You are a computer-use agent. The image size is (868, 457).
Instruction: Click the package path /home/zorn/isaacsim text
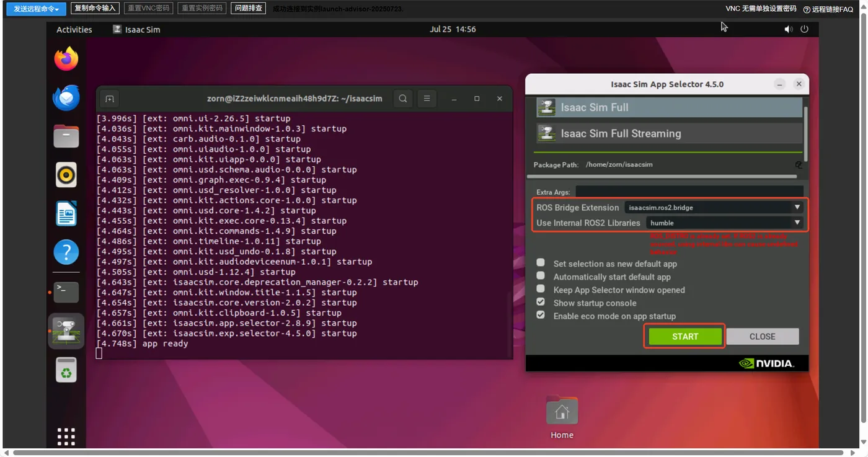(x=619, y=165)
